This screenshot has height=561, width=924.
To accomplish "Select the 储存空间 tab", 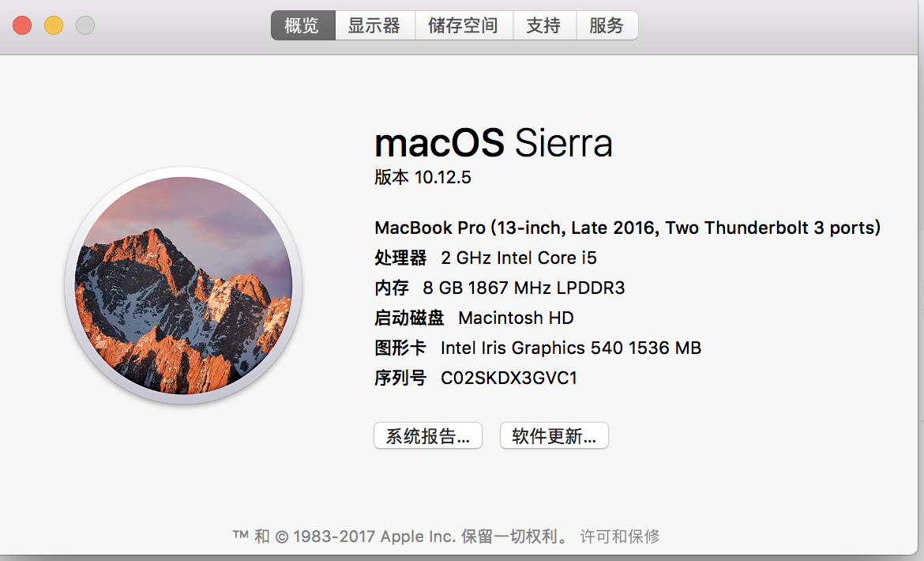I will tap(463, 25).
